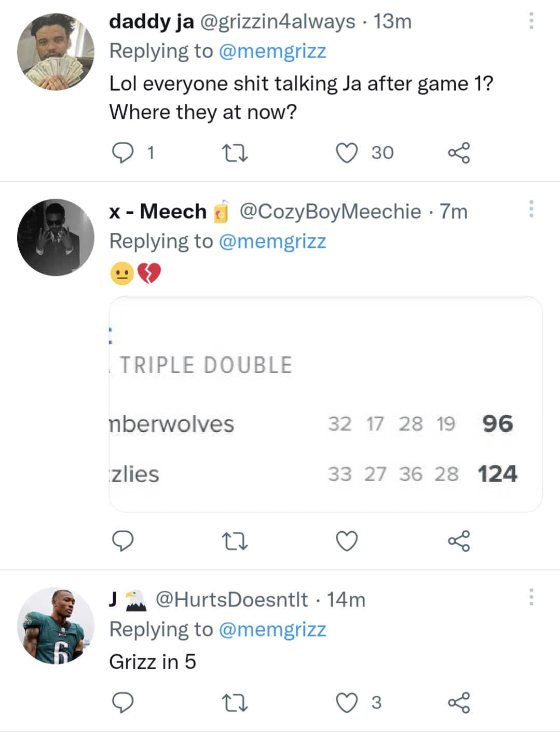Click the @HurtsDoesntlt handle

pyautogui.click(x=233, y=600)
